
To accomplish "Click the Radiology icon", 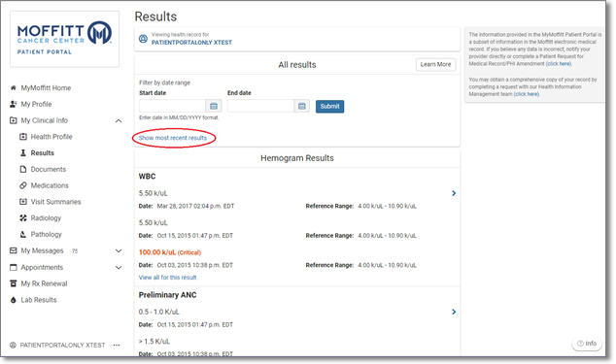I will (x=23, y=218).
